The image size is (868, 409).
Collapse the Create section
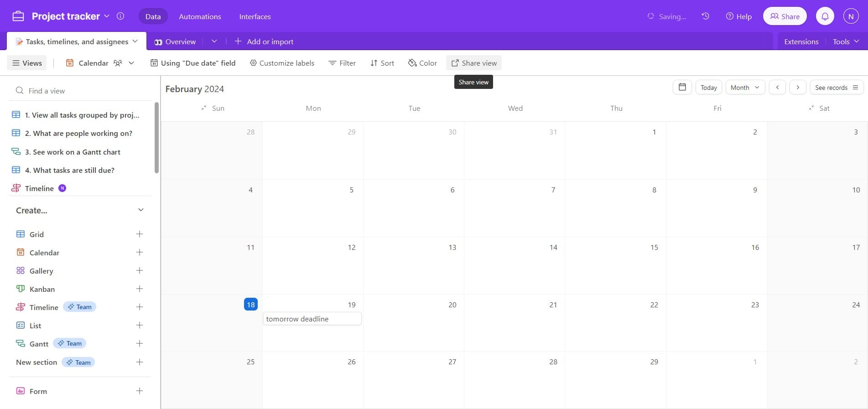point(140,210)
